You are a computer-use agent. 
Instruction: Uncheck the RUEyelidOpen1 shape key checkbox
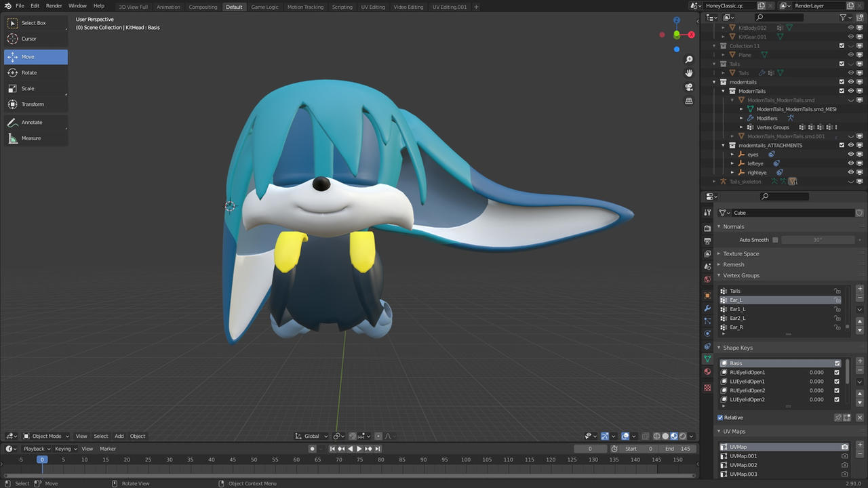[x=837, y=372]
